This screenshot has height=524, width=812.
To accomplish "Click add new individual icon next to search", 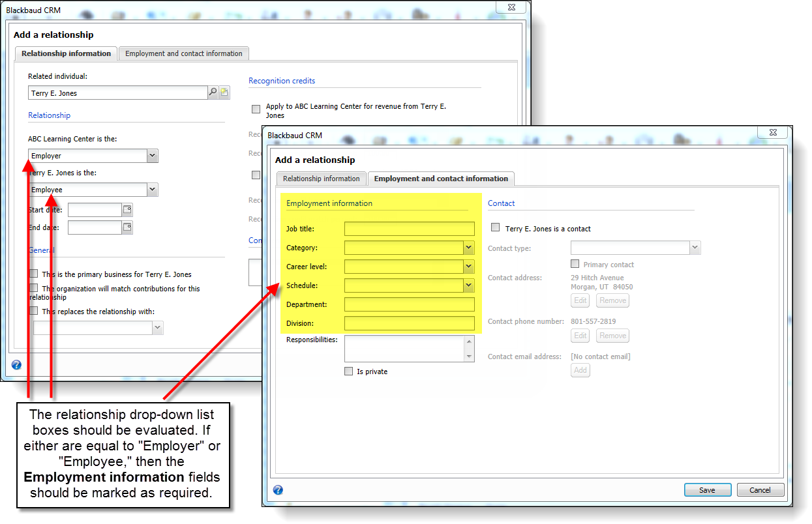I will (224, 93).
